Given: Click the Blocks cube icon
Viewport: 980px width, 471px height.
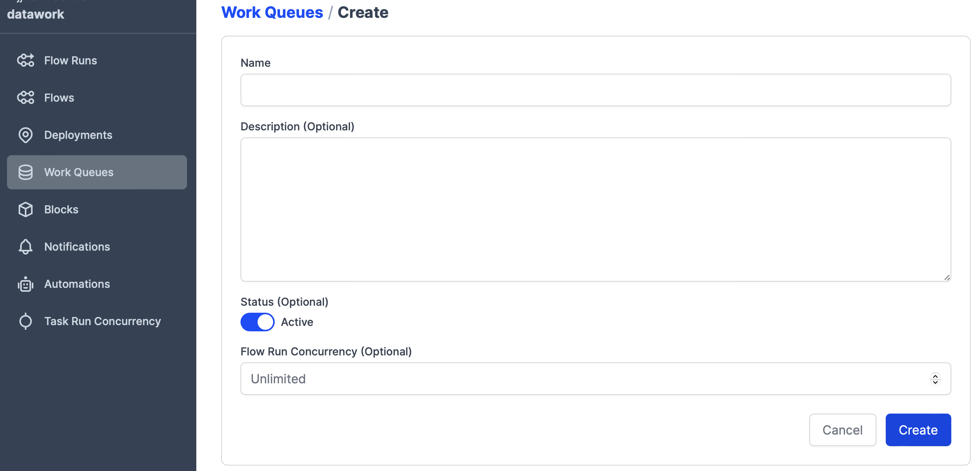Looking at the screenshot, I should (26, 210).
